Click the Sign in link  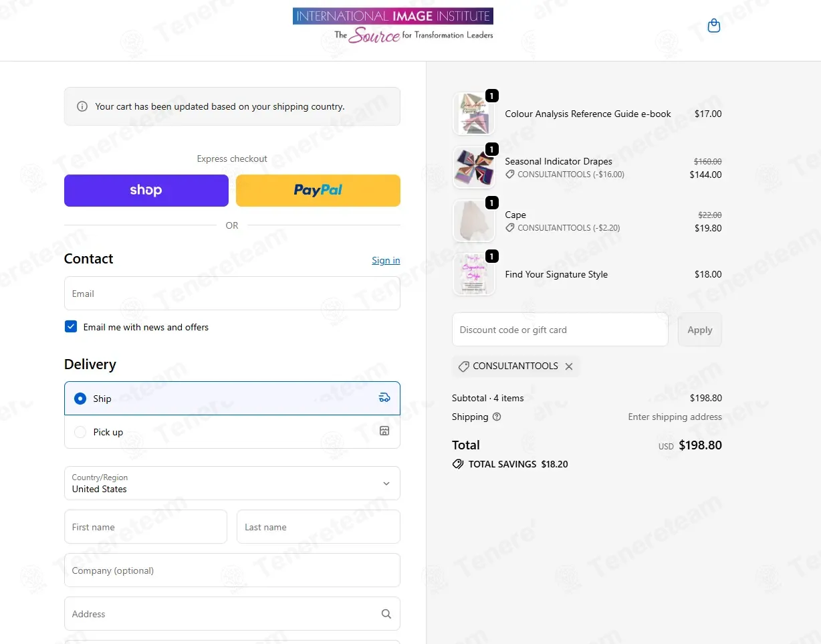pos(386,260)
